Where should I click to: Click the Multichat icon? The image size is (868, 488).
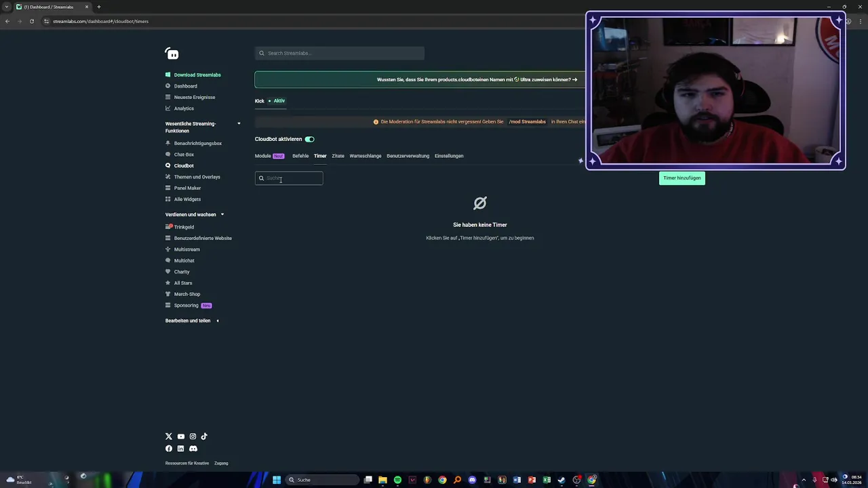pyautogui.click(x=168, y=260)
